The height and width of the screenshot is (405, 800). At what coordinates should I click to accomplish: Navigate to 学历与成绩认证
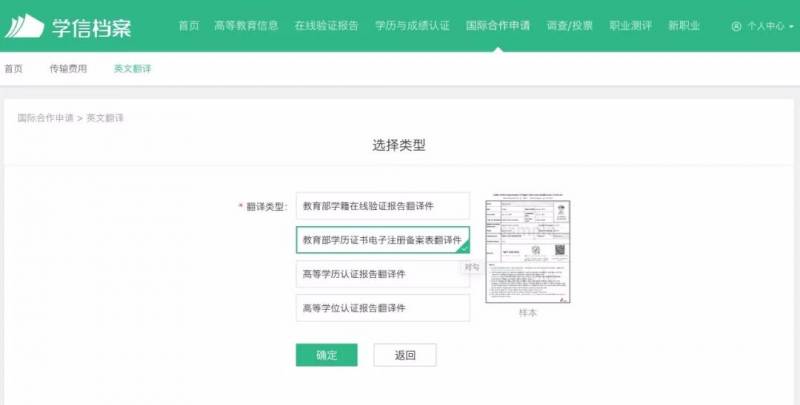pos(414,25)
